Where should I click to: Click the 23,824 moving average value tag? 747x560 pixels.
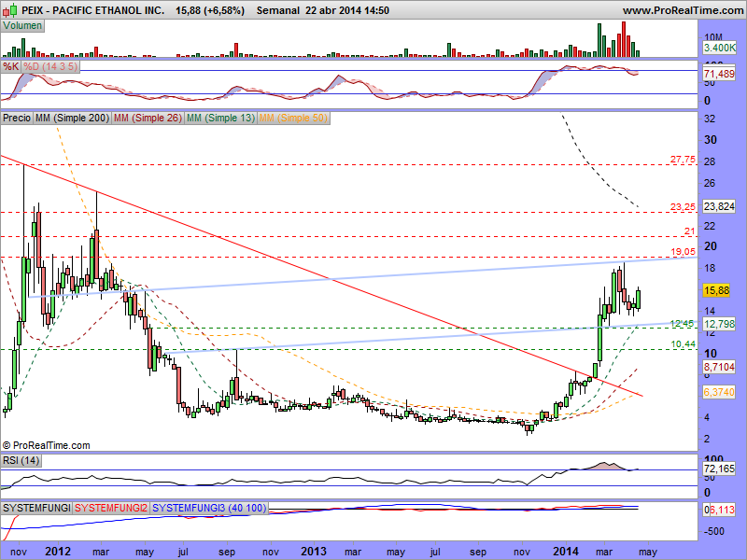pyautogui.click(x=719, y=206)
